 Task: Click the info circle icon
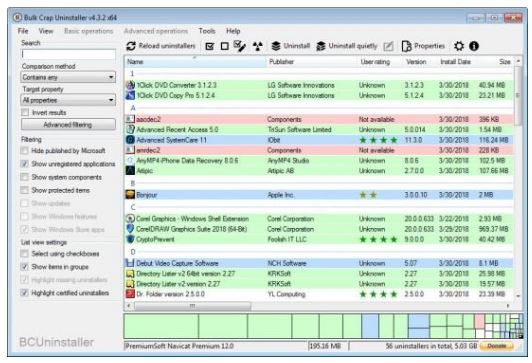[x=474, y=46]
